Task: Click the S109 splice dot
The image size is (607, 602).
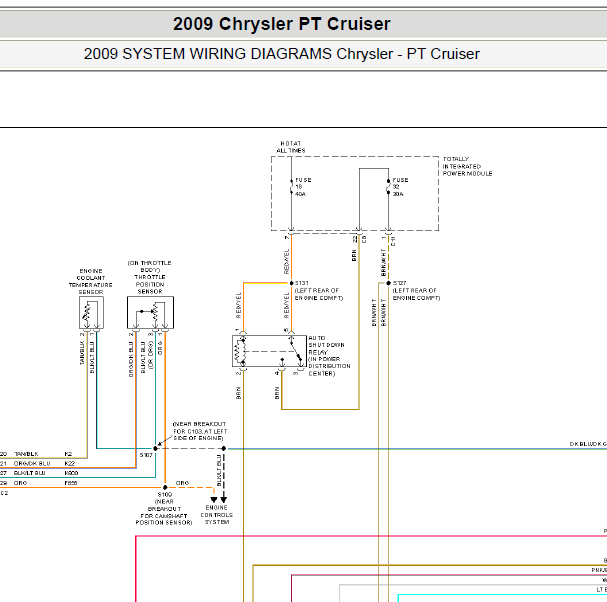Action: [x=165, y=487]
